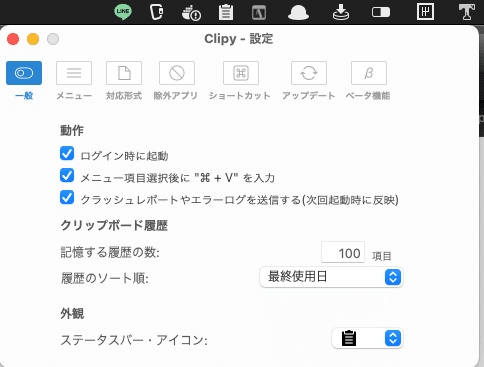Click the cup-shaped menu bar icon

click(156, 12)
